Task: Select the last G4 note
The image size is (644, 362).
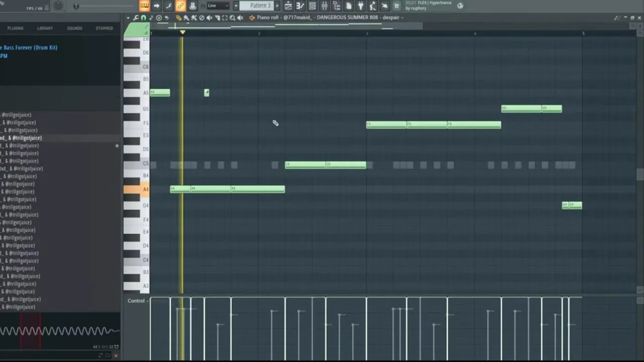Action: tap(575, 205)
